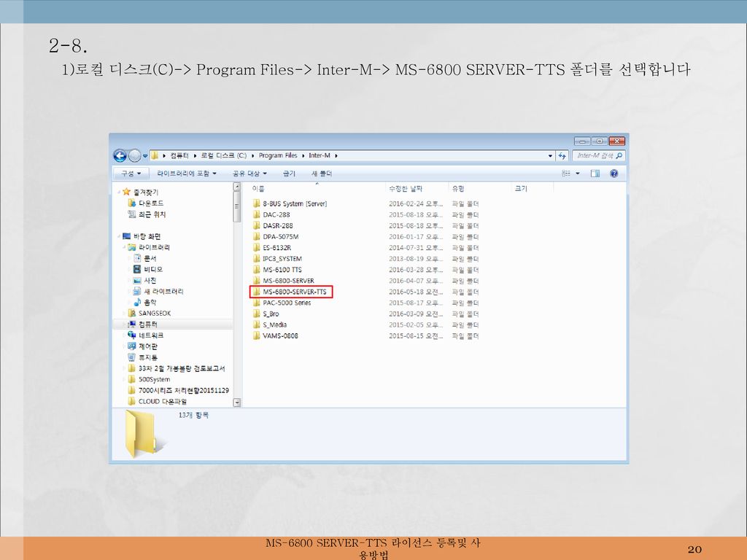This screenshot has height=560, width=747.
Task: Select ES-6132R folder icon
Action: click(256, 247)
